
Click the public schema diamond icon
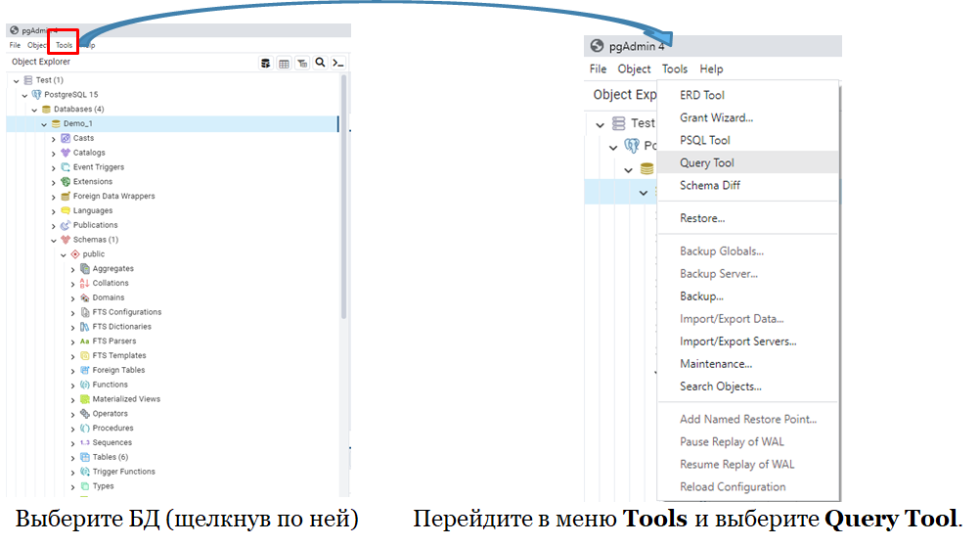[75, 254]
